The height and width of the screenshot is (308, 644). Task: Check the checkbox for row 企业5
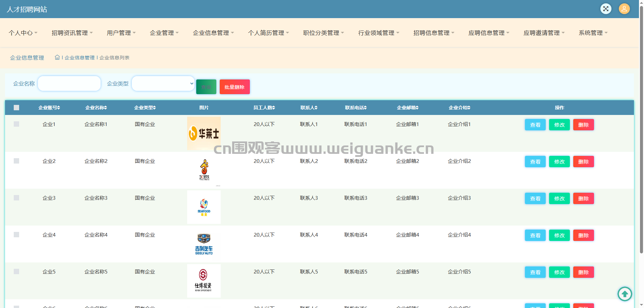coord(16,271)
